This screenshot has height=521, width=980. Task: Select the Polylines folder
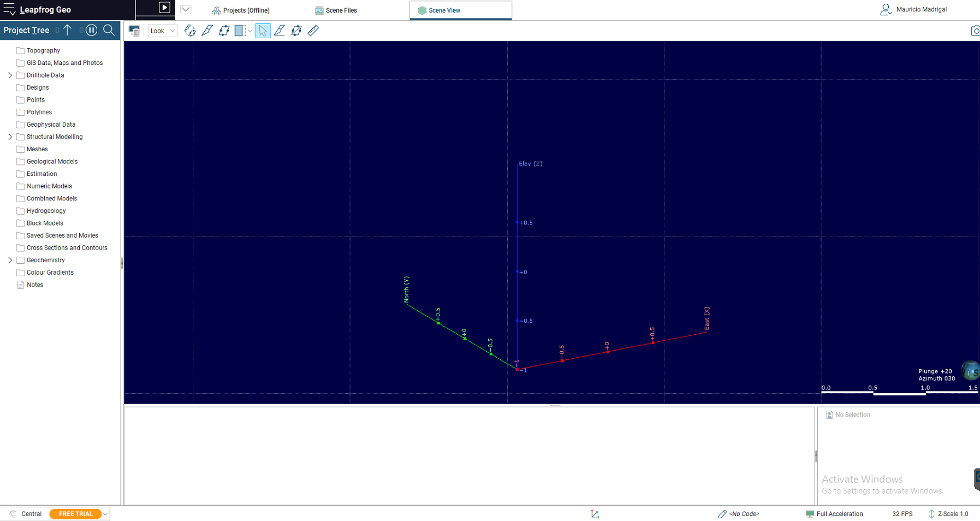pyautogui.click(x=39, y=112)
